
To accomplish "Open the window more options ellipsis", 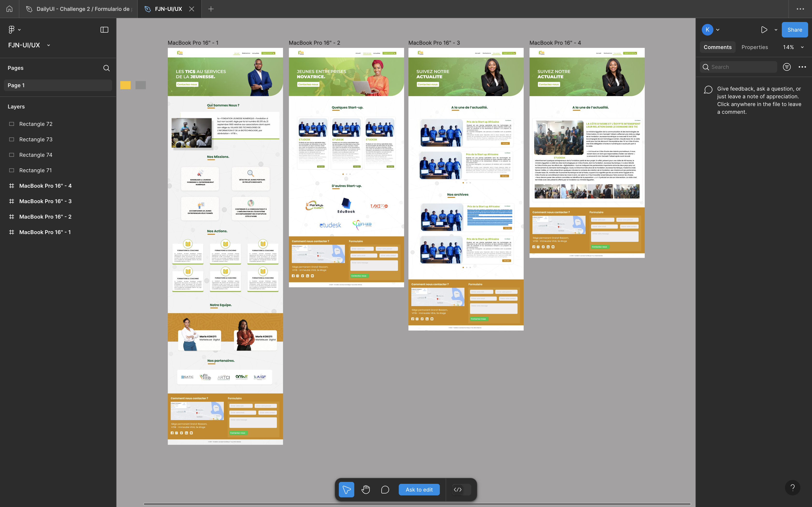I will coord(800,9).
